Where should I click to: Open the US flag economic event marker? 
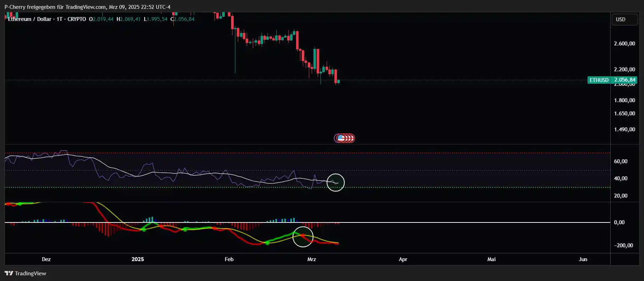(341, 138)
